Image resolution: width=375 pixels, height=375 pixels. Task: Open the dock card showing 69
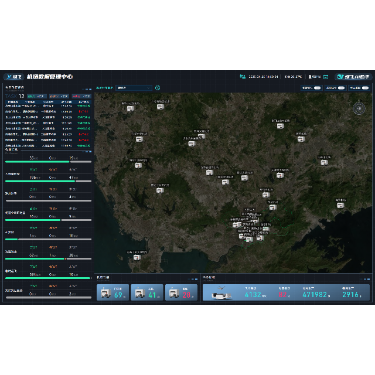(x=113, y=293)
